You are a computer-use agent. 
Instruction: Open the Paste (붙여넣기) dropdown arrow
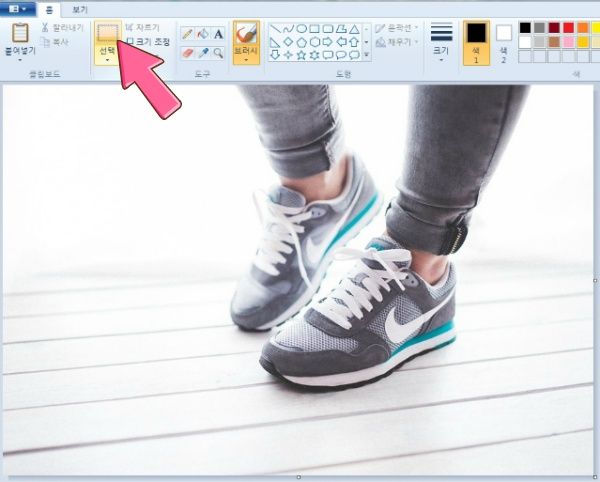[20, 60]
